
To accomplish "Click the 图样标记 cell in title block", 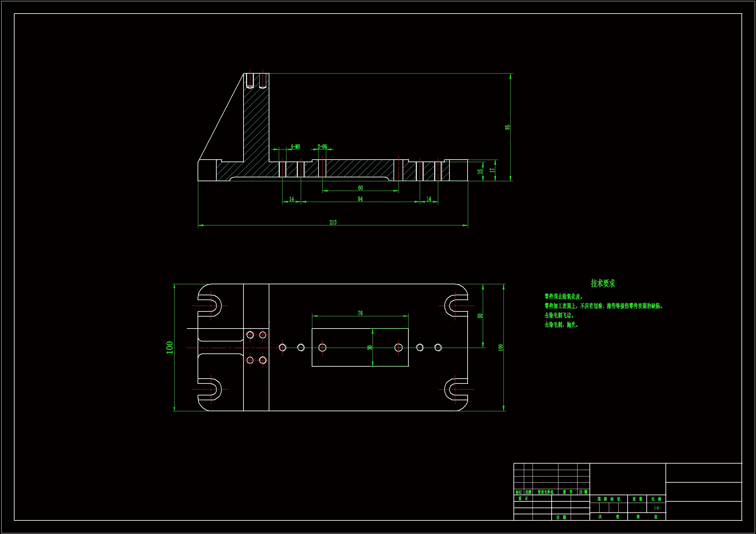I will pyautogui.click(x=609, y=499).
